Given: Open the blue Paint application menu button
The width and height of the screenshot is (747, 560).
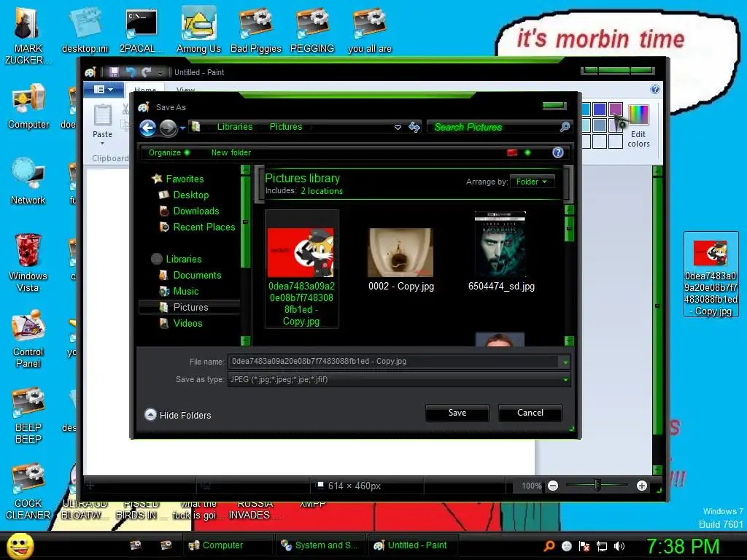Looking at the screenshot, I should pyautogui.click(x=104, y=90).
